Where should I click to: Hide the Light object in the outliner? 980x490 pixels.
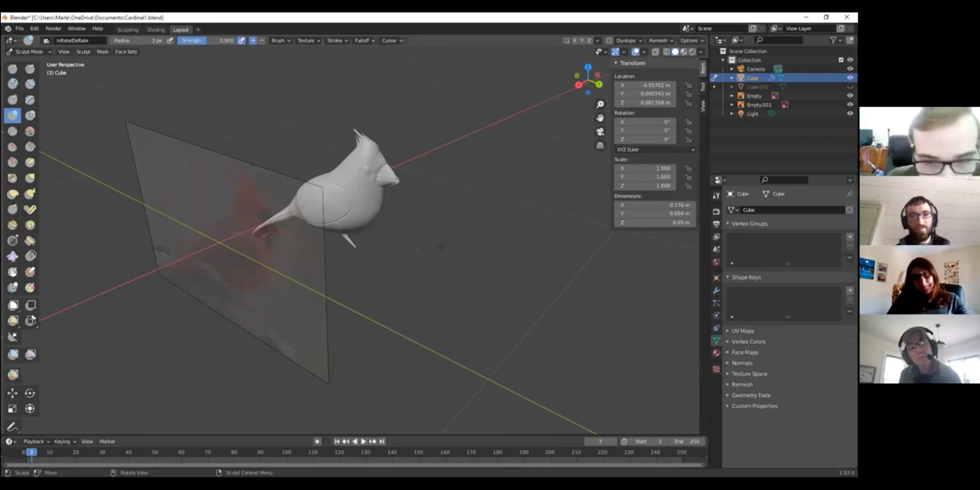click(x=850, y=114)
